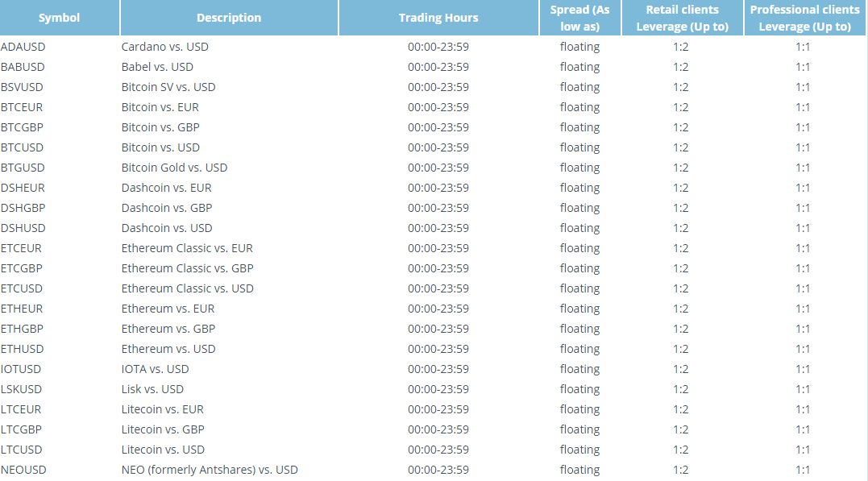Click the Symbol column header
Viewport: 868px width, 481px height.
[59, 18]
